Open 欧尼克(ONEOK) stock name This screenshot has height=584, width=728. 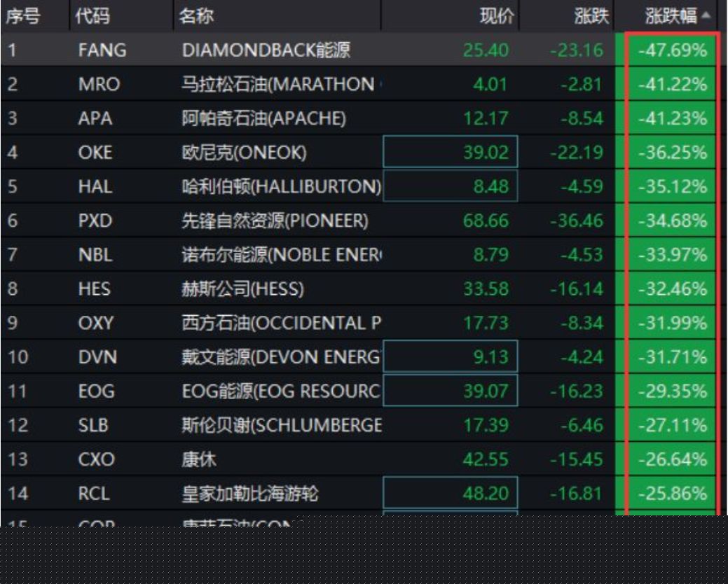[245, 153]
